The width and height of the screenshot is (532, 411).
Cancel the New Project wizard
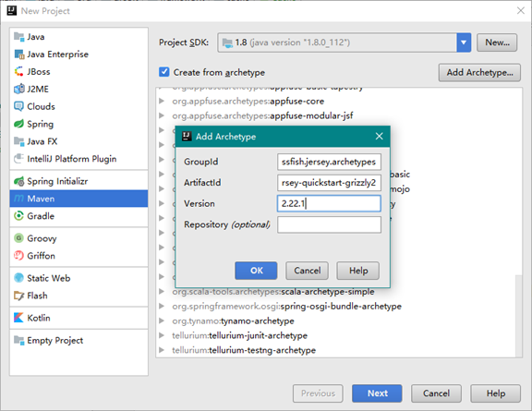click(x=436, y=393)
